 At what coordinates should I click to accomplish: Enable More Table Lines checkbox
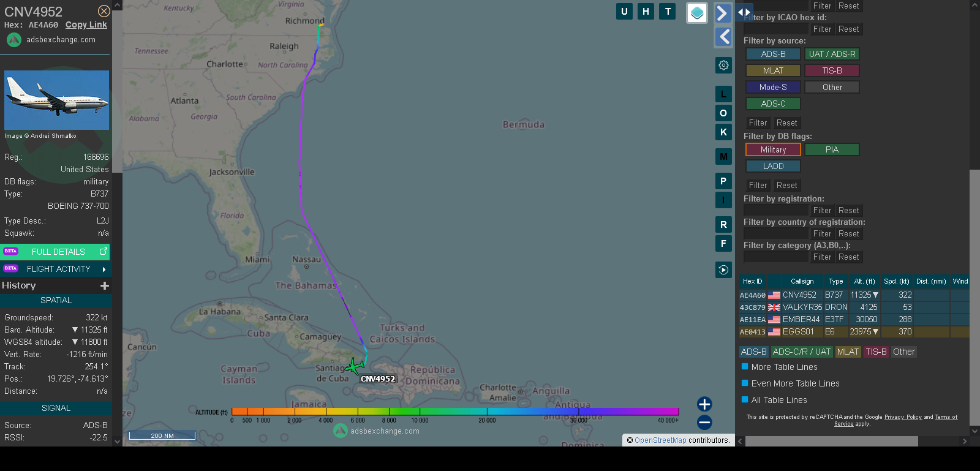[745, 366]
